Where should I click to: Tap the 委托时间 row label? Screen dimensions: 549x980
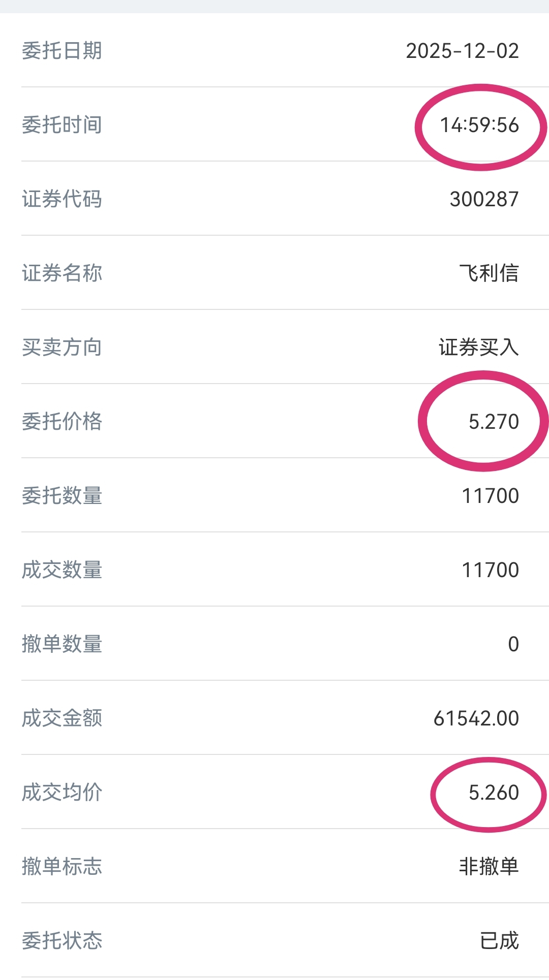[x=62, y=125]
